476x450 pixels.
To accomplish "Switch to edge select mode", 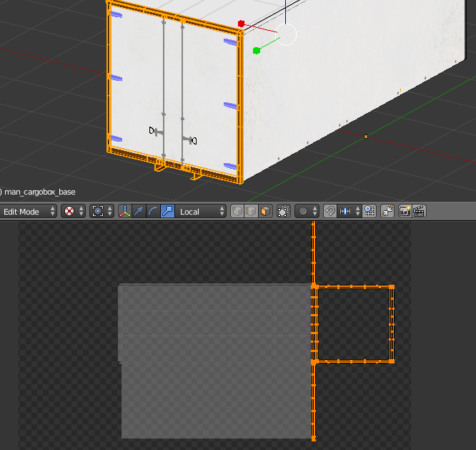I will [252, 211].
